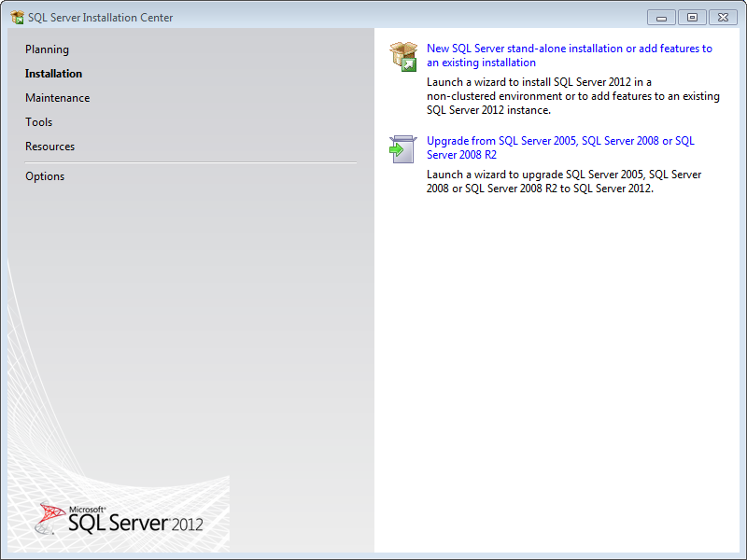747x560 pixels.
Task: Open the Tools section
Action: [38, 122]
